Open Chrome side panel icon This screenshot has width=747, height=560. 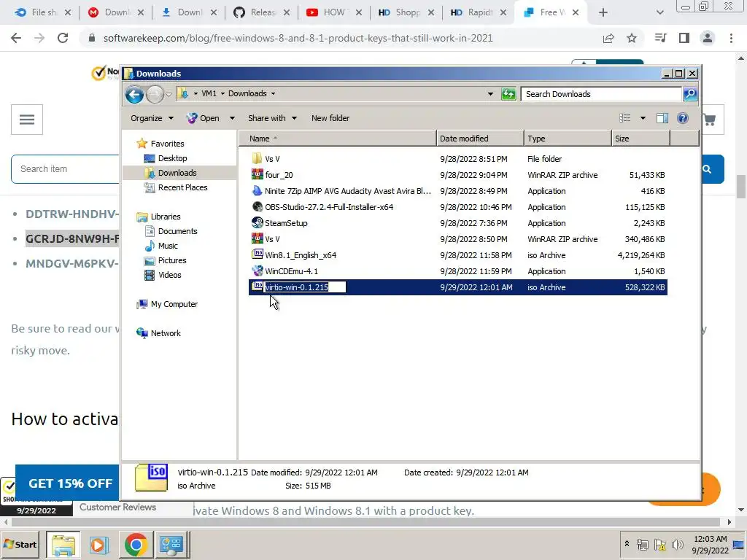(684, 38)
